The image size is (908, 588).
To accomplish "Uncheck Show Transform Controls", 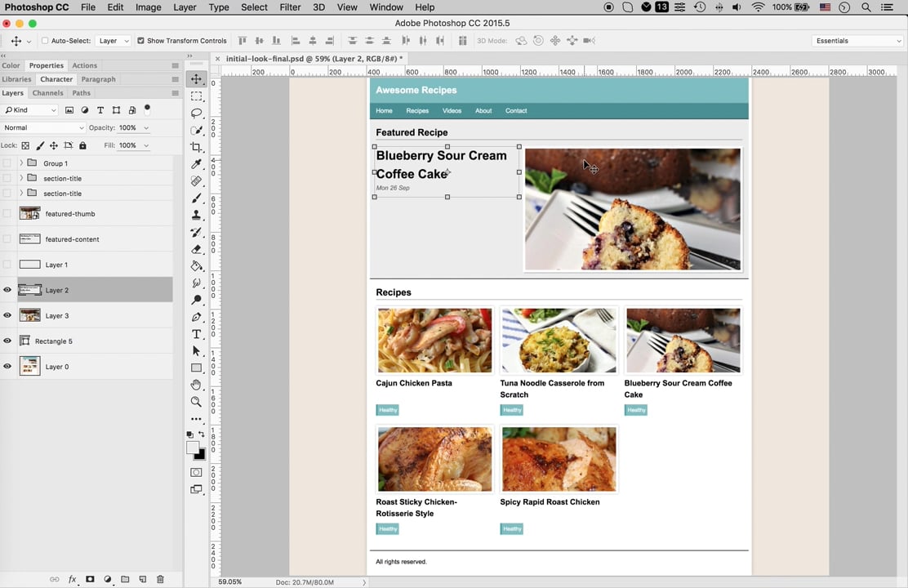I will coord(140,41).
